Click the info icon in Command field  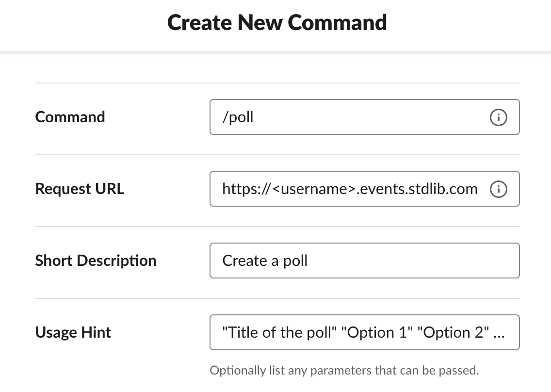click(498, 117)
